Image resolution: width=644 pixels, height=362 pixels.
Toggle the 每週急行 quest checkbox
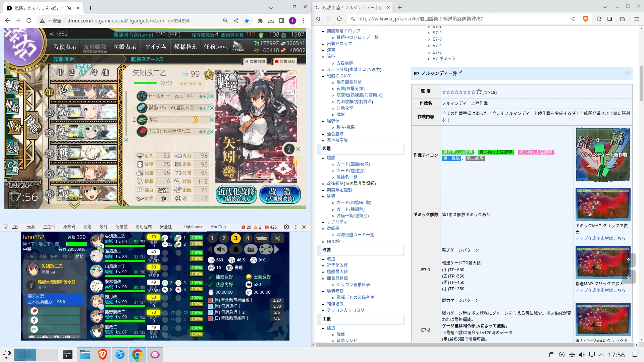(210, 312)
